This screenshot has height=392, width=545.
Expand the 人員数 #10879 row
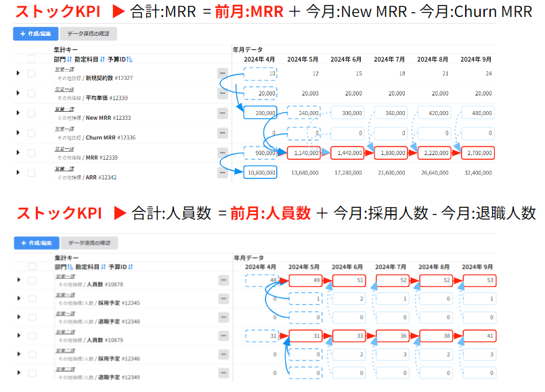[x=19, y=335]
